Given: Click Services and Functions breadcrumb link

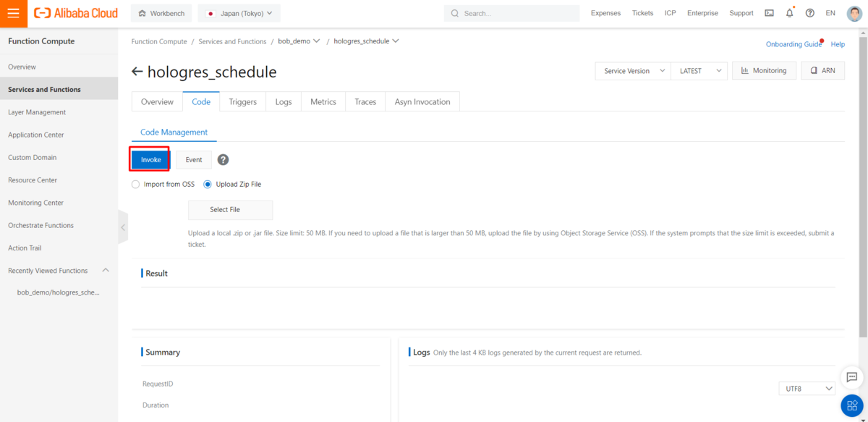Looking at the screenshot, I should [x=232, y=41].
